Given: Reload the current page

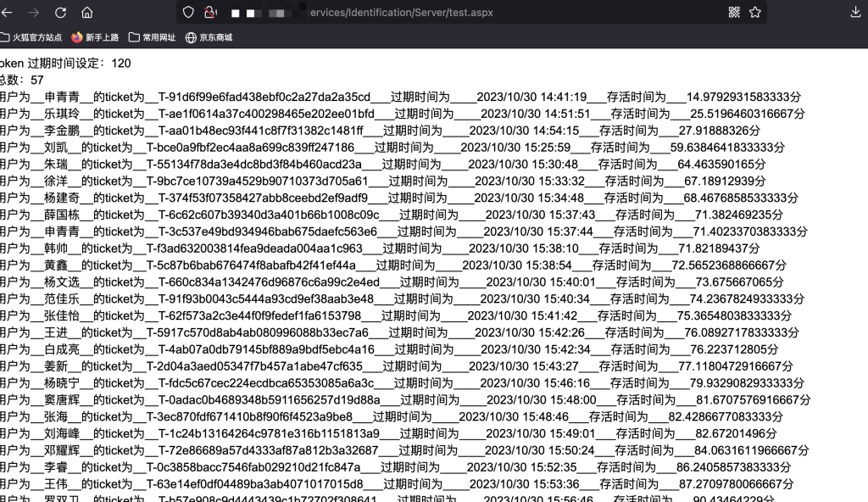Looking at the screenshot, I should [x=60, y=13].
